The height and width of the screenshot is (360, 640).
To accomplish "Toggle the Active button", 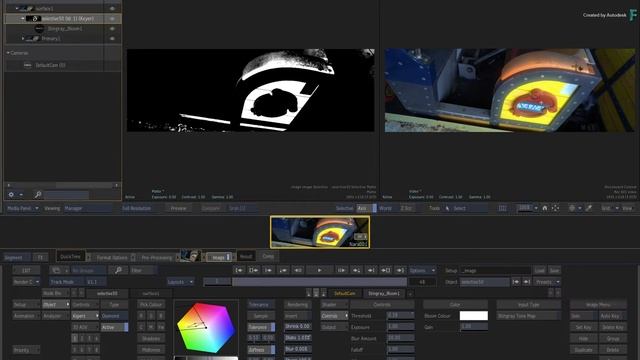I will coord(114,327).
